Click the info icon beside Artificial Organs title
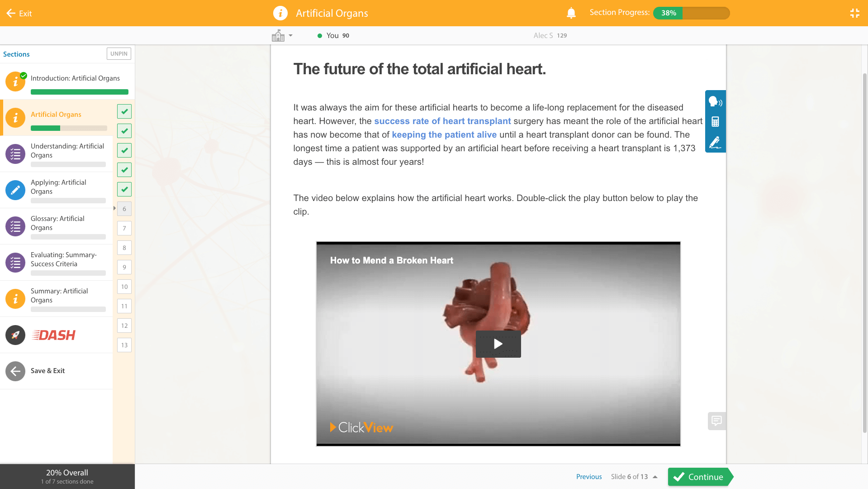 click(280, 13)
